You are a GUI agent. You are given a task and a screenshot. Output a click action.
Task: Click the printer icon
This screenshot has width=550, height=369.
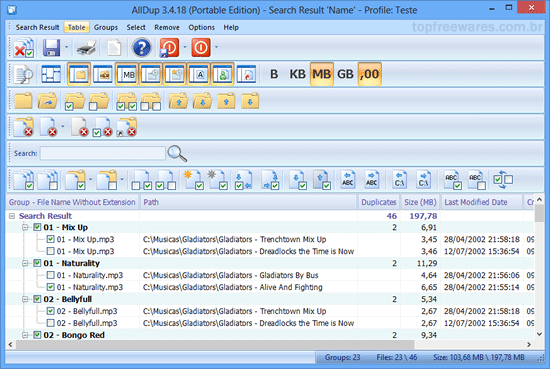click(87, 48)
